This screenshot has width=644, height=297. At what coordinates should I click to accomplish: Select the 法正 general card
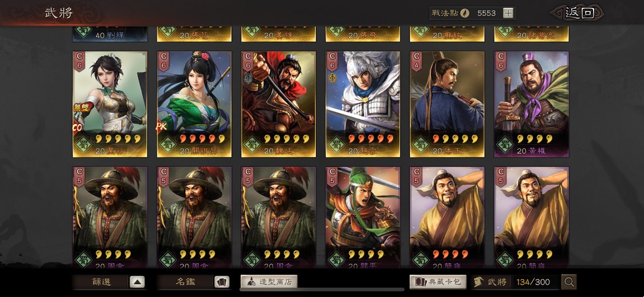pos(447,104)
